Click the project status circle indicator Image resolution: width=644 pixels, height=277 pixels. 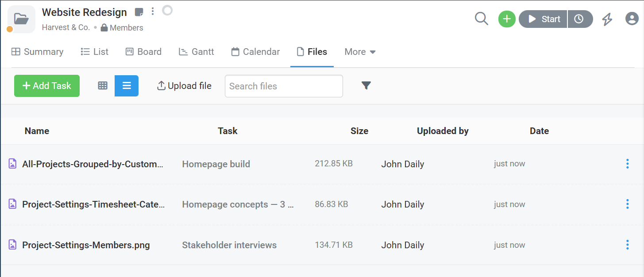point(167,10)
